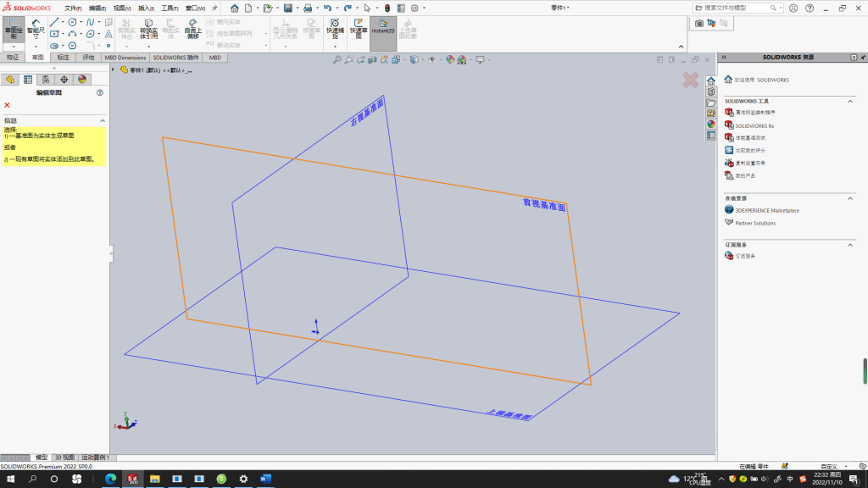Collapse the CommandManager ribbon with the up chevron
Screen dimensions: 868x488
[x=681, y=47]
